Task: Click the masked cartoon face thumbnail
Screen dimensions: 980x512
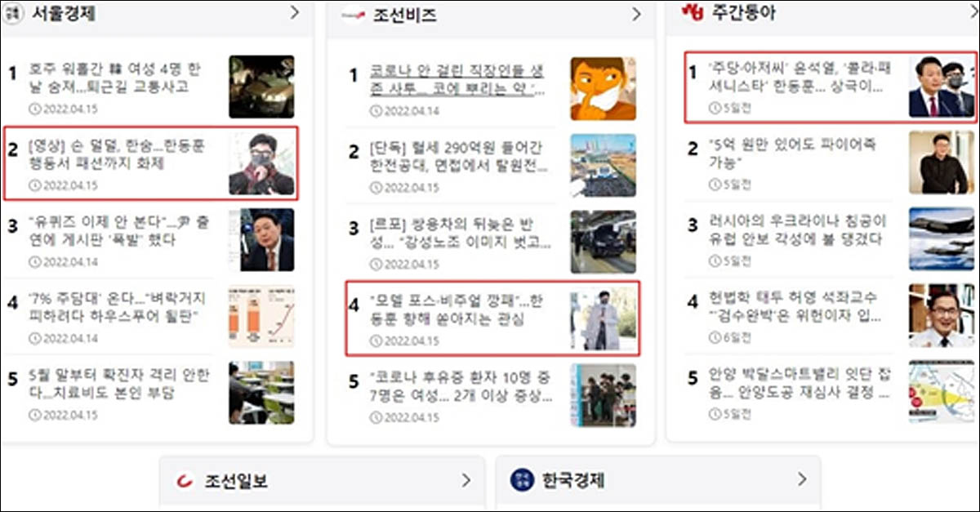Action: (x=604, y=89)
